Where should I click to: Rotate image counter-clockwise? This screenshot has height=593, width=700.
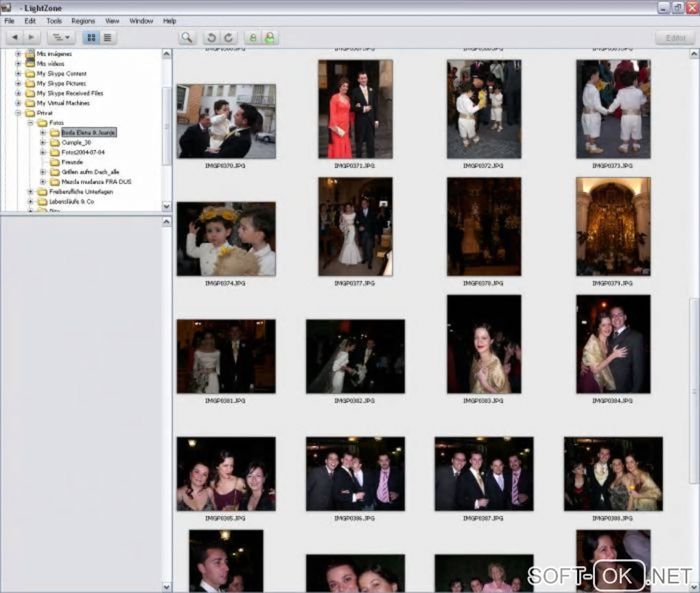tap(212, 38)
